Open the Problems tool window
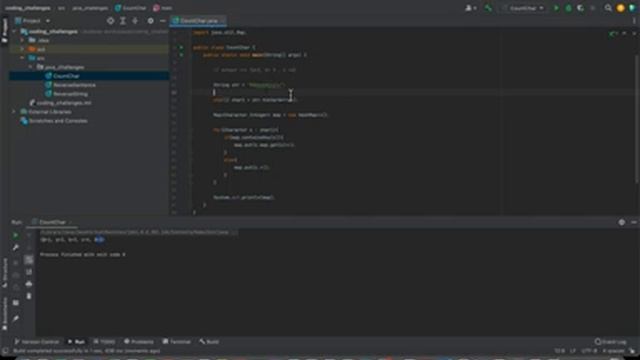Screen dimensions: 640x360 pos(139,341)
